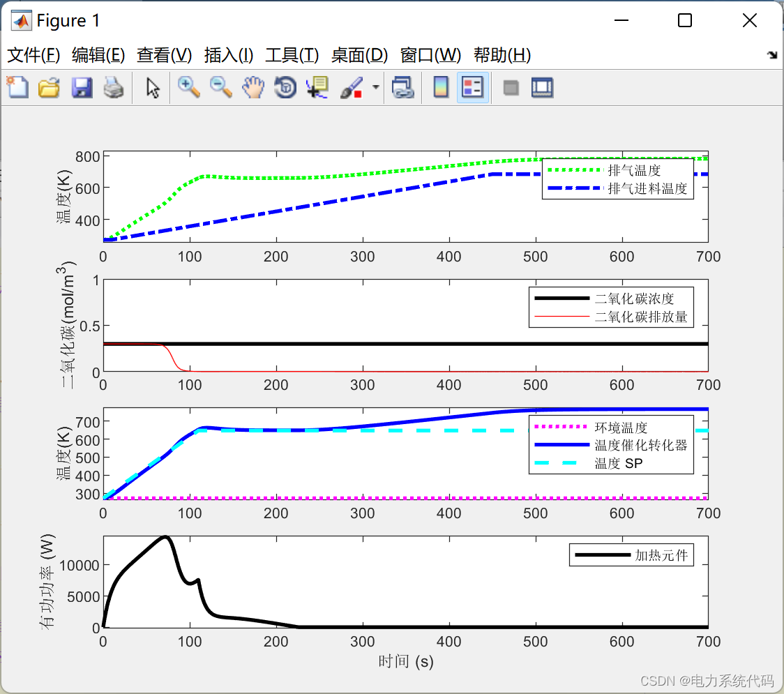The image size is (784, 694).
Task: Open the 文件(F) menu
Action: coord(33,54)
